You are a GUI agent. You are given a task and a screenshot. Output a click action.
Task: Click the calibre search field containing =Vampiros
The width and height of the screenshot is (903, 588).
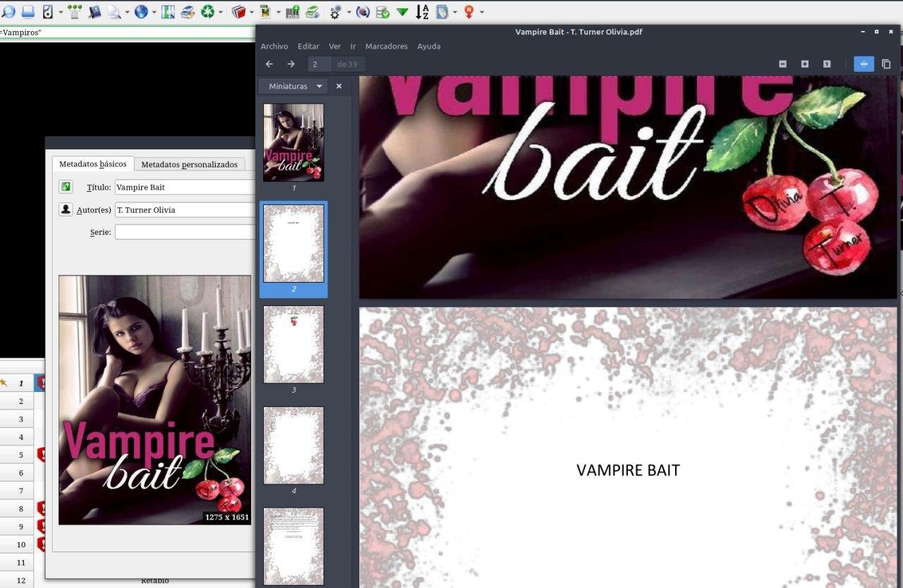[x=127, y=32]
